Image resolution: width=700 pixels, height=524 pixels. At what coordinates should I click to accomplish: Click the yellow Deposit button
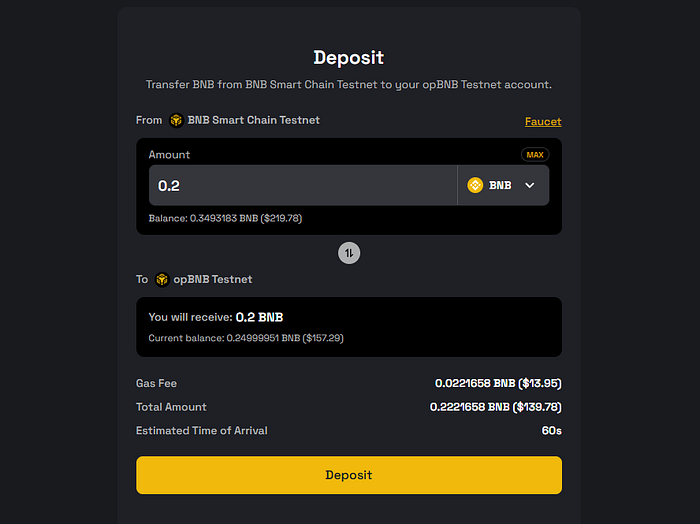tap(349, 475)
